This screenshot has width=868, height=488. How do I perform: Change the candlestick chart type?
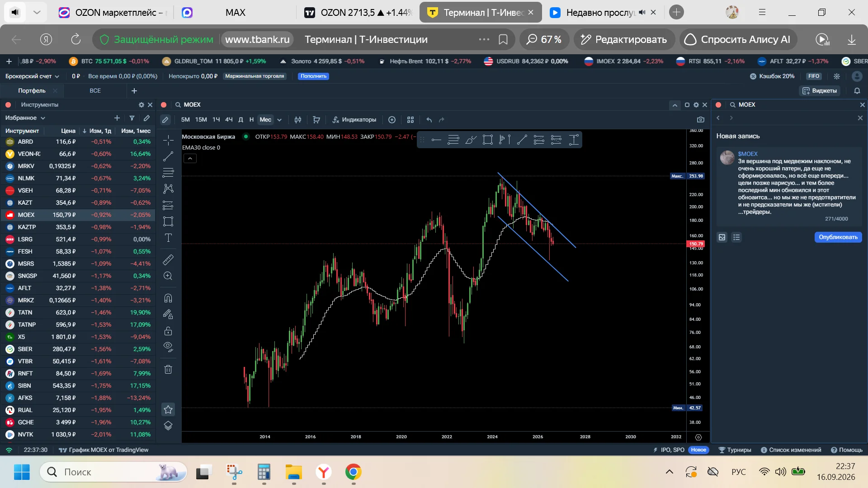click(x=298, y=120)
